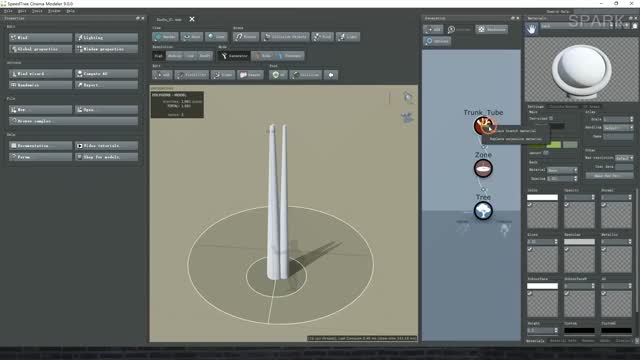
Task: Toggle the Color map checkbox
Action: 530,205
